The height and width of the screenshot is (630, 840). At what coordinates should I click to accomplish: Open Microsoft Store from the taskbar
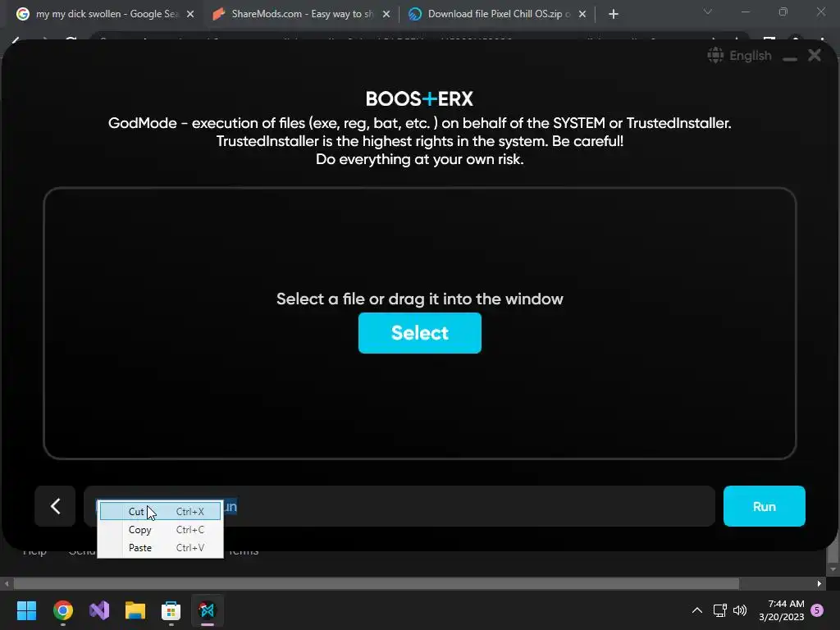(171, 610)
